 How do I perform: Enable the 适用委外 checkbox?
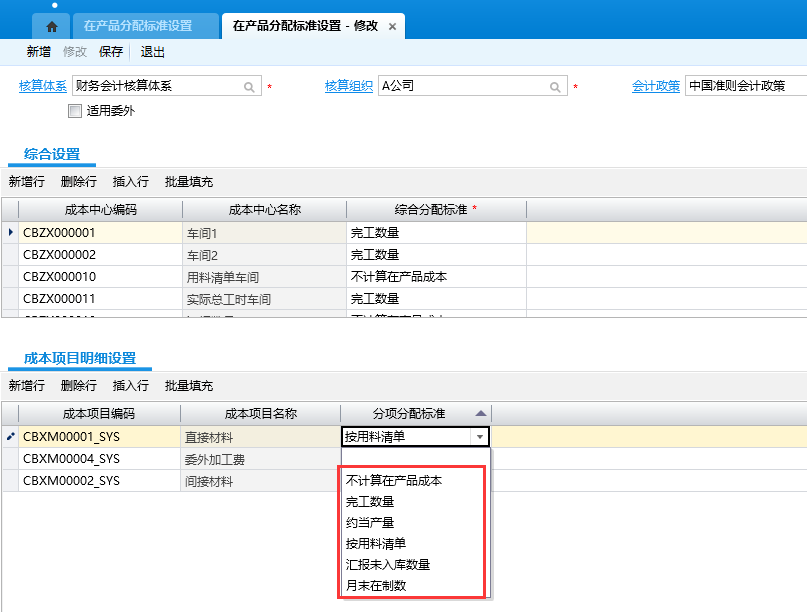click(75, 111)
